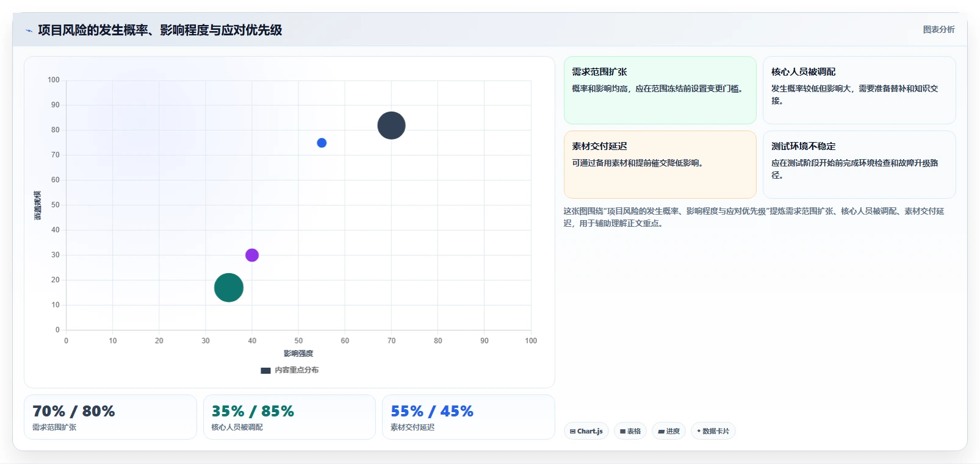Click the Chart.js tag
The image size is (980, 464).
pyautogui.click(x=586, y=431)
